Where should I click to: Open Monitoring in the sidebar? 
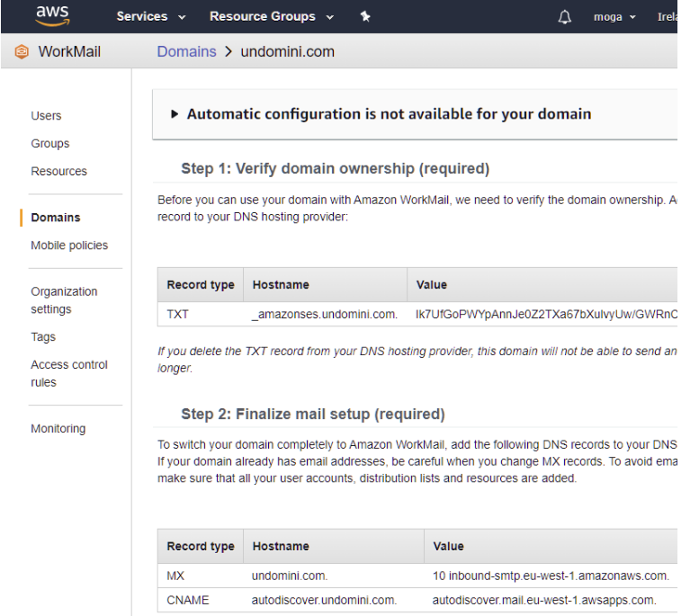click(58, 428)
